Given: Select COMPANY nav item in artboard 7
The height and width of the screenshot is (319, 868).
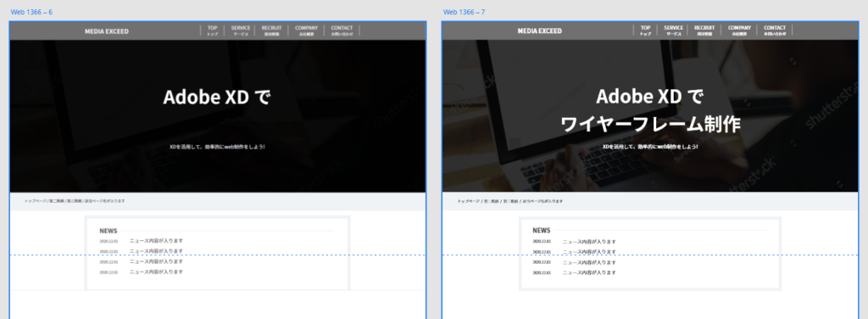Looking at the screenshot, I should click(739, 31).
